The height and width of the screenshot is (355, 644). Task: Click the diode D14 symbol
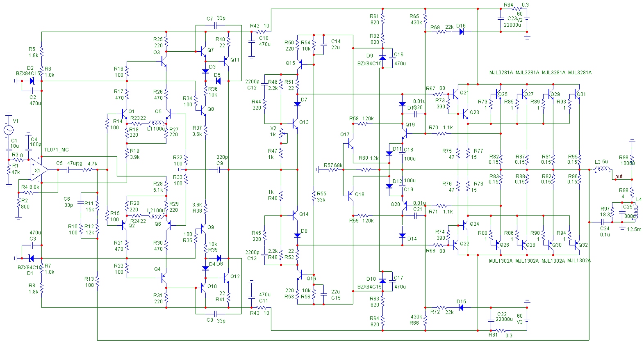[x=402, y=235]
